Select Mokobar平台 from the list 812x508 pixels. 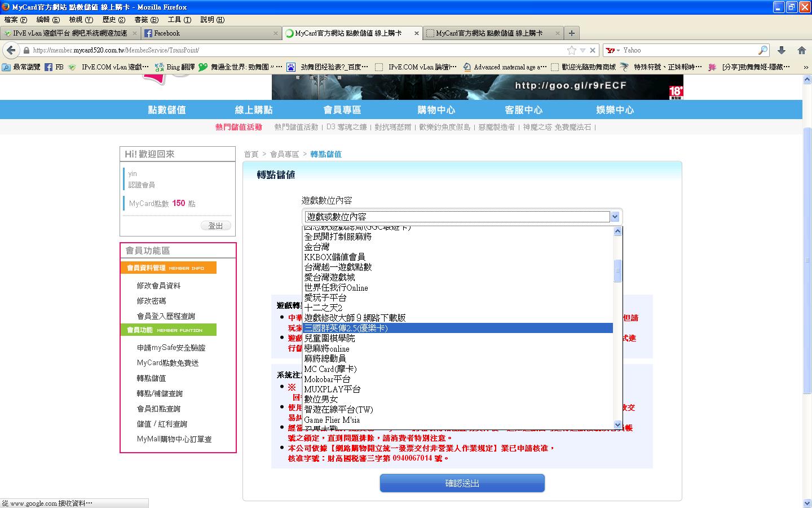(458, 379)
